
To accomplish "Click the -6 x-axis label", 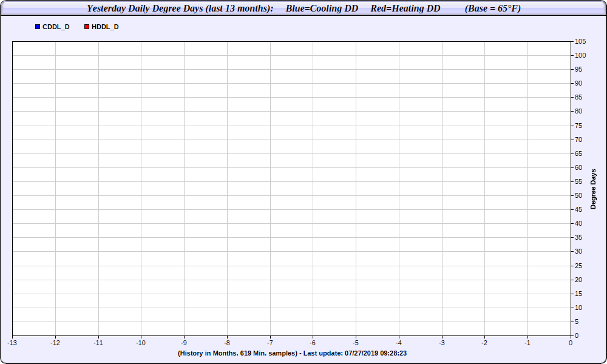I will tap(313, 343).
